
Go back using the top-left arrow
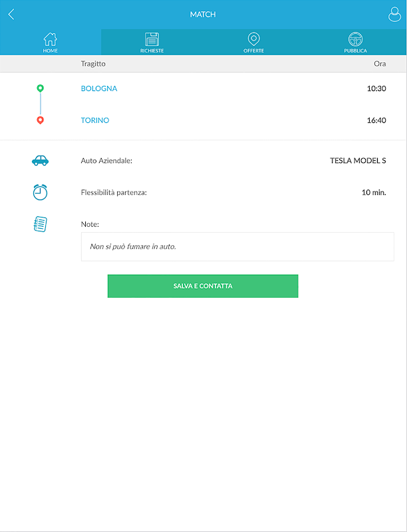[x=11, y=15]
